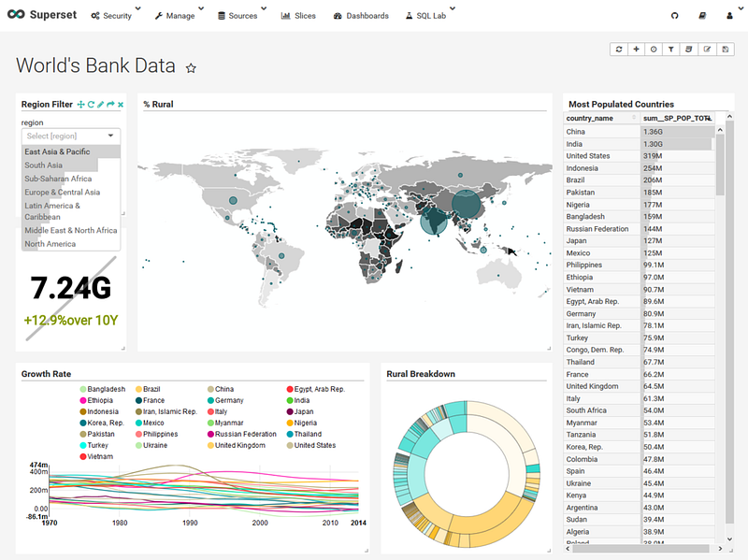Screen dimensions: 748x560
Task: Click the large China bubble on map
Action: pos(466,204)
